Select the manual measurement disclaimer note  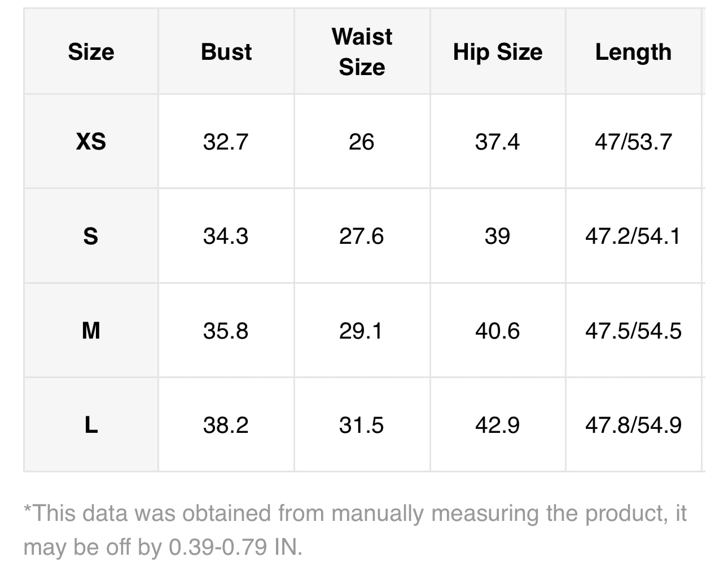[x=355, y=530]
